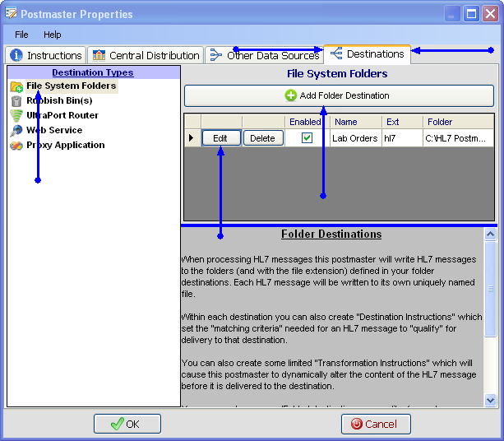The width and height of the screenshot is (504, 441).
Task: Select the row arrow for Lab Orders
Action: click(192, 138)
